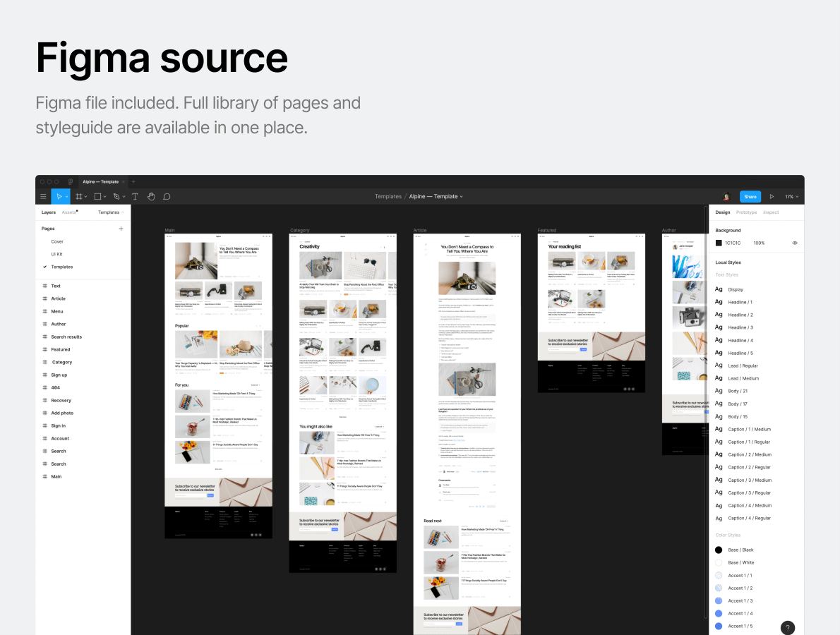The height and width of the screenshot is (635, 840).
Task: Toggle Background visibility eye icon
Action: click(795, 243)
